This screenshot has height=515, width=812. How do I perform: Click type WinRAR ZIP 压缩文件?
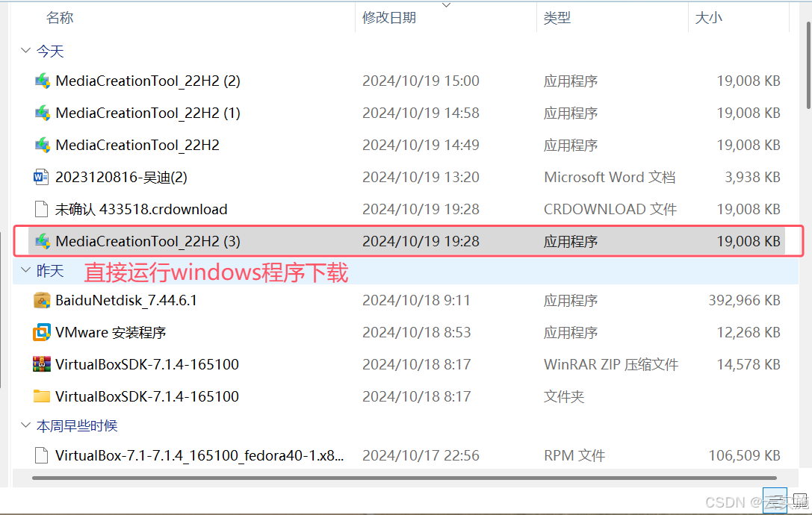[610, 364]
